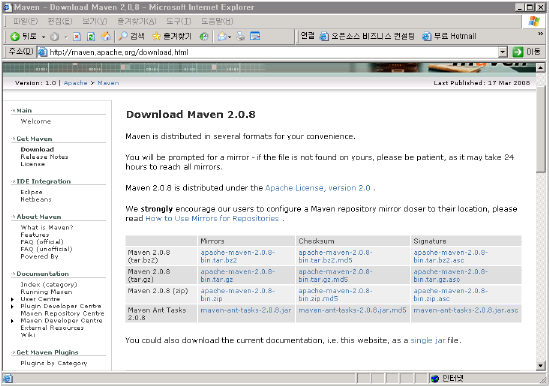Image resolution: width=549 pixels, height=386 pixels.
Task: Open the 무료 Hotmail links bar shortcut
Action: 449,36
